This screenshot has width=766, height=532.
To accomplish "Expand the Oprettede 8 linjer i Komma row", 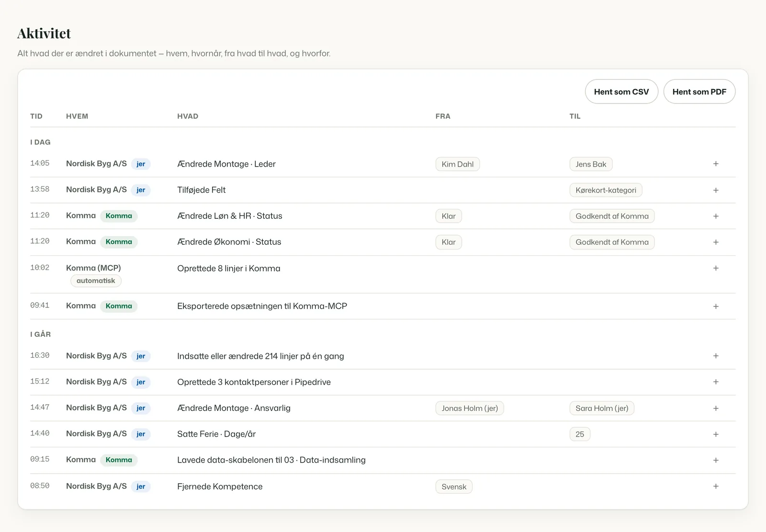I will (716, 268).
